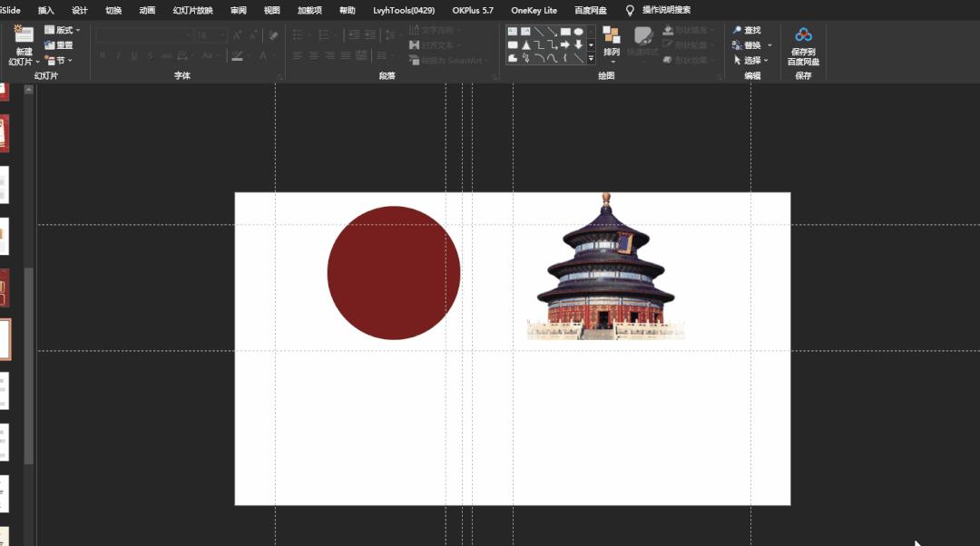Select the Oval shape from shapes gallery

click(578, 33)
